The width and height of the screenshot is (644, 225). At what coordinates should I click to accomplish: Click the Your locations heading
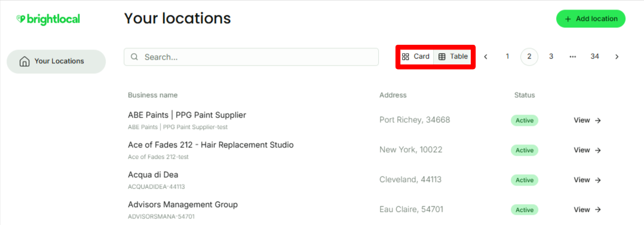177,19
